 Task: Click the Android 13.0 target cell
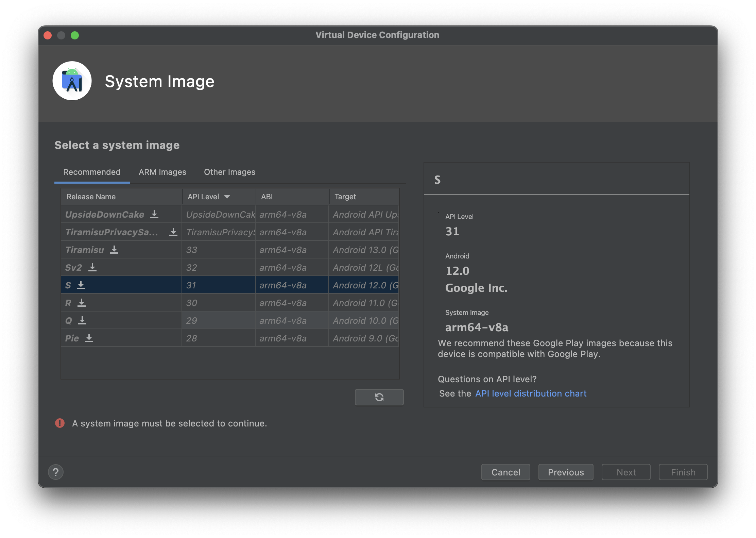(x=364, y=250)
